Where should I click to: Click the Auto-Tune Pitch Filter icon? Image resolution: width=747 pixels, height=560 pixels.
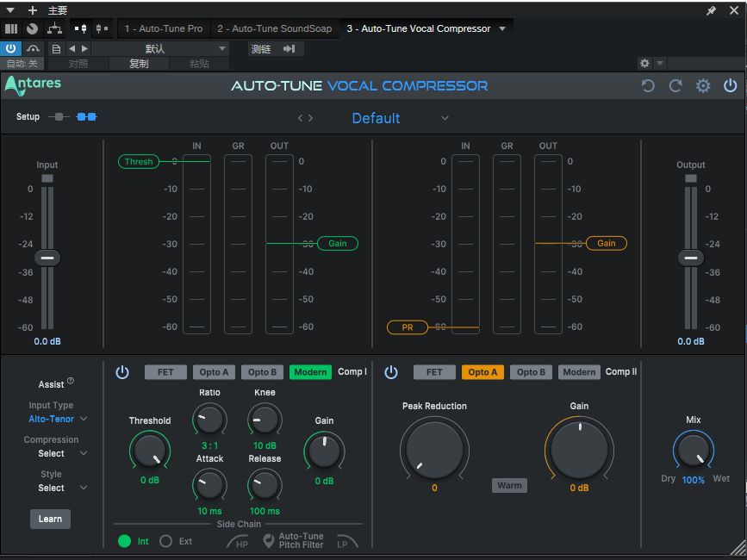pos(269,540)
